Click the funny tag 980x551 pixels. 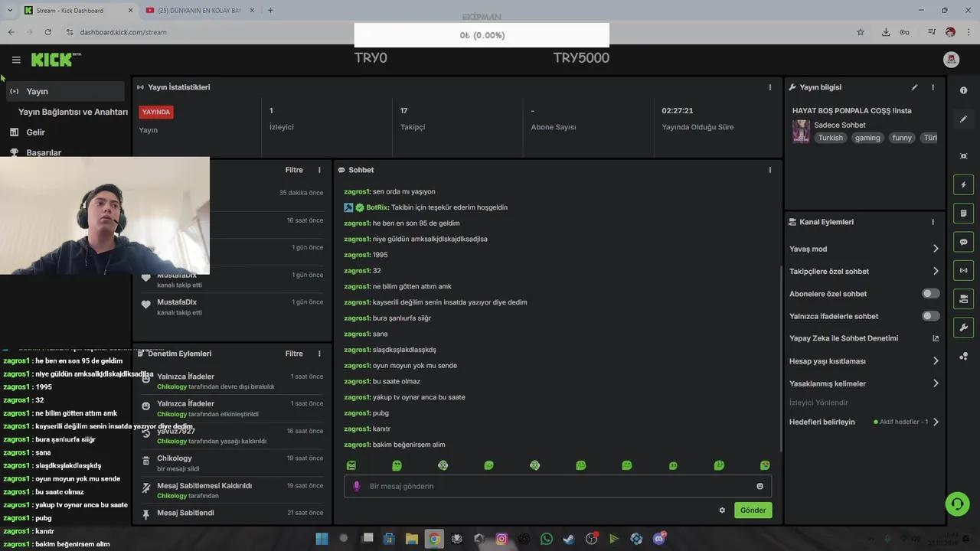point(902,138)
